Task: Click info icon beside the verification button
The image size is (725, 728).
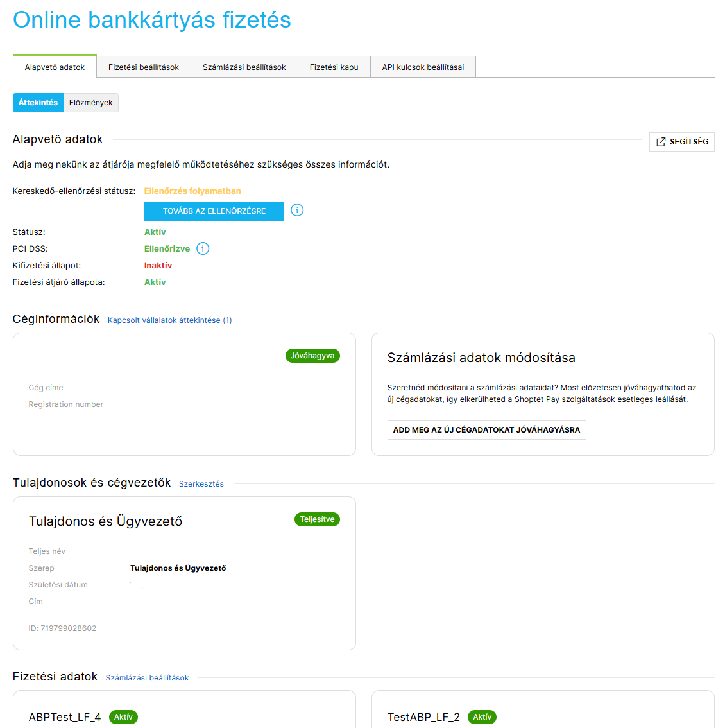Action: click(297, 210)
